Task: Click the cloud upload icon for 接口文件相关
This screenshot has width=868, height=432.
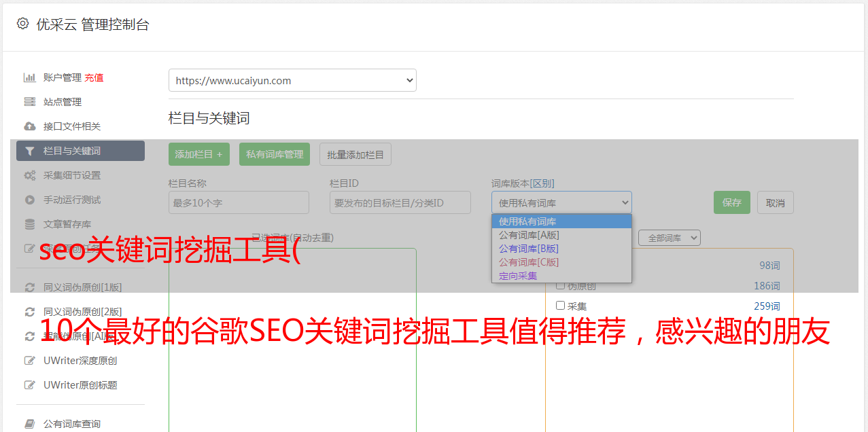Action: [30, 126]
